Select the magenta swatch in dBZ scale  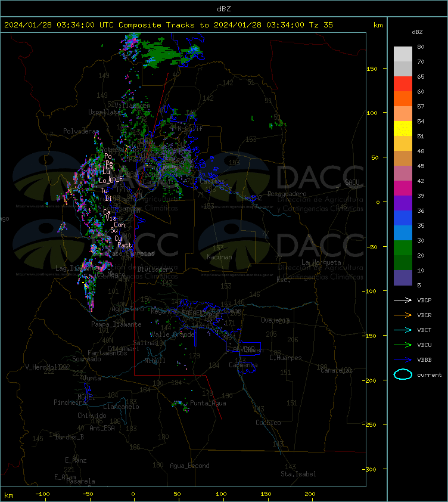(x=403, y=188)
